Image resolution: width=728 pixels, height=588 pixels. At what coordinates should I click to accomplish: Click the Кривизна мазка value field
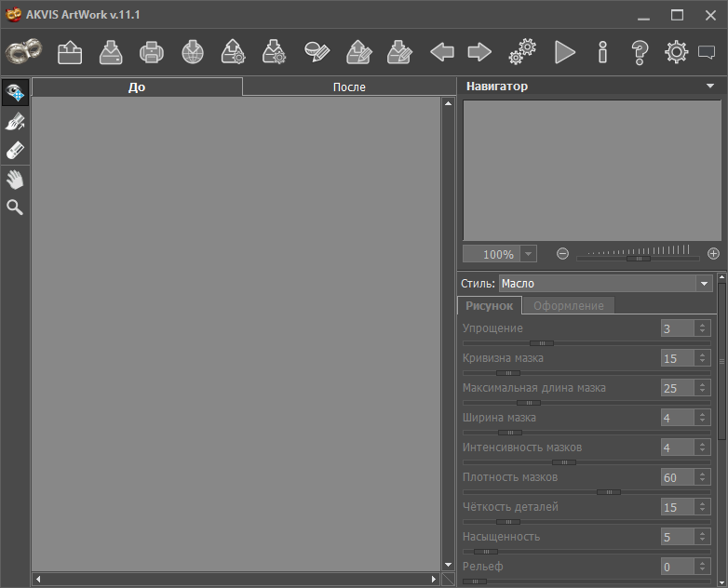pyautogui.click(x=678, y=358)
